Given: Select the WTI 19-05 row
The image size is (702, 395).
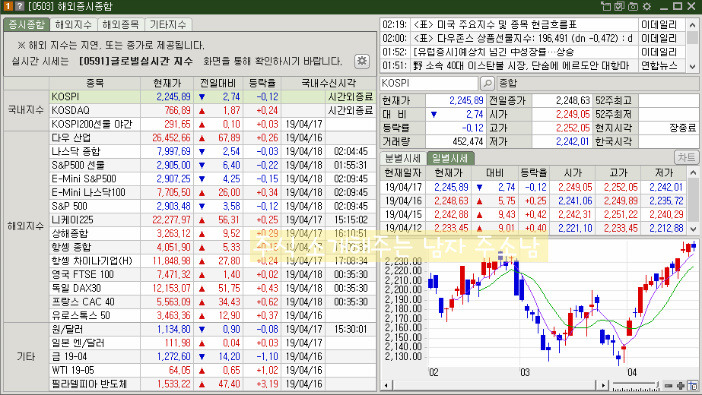Looking at the screenshot, I should coord(212,370).
